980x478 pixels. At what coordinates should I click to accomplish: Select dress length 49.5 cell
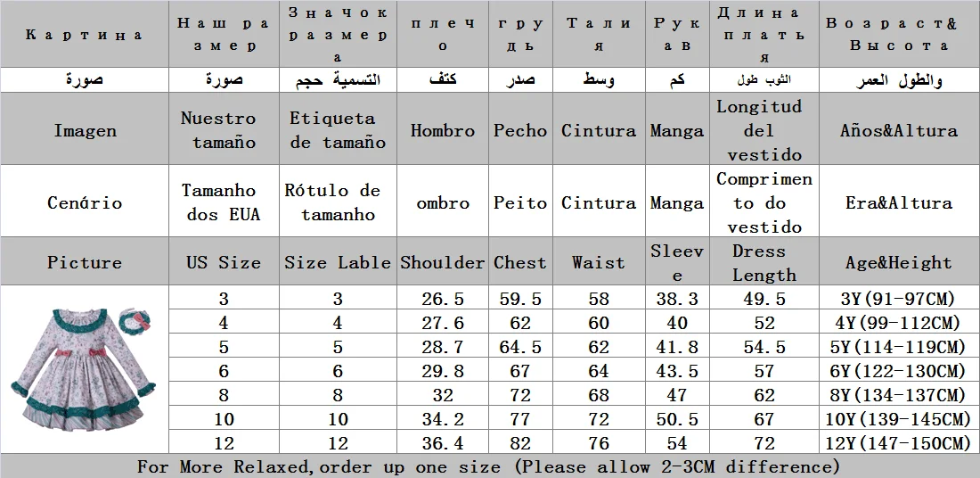pyautogui.click(x=764, y=299)
